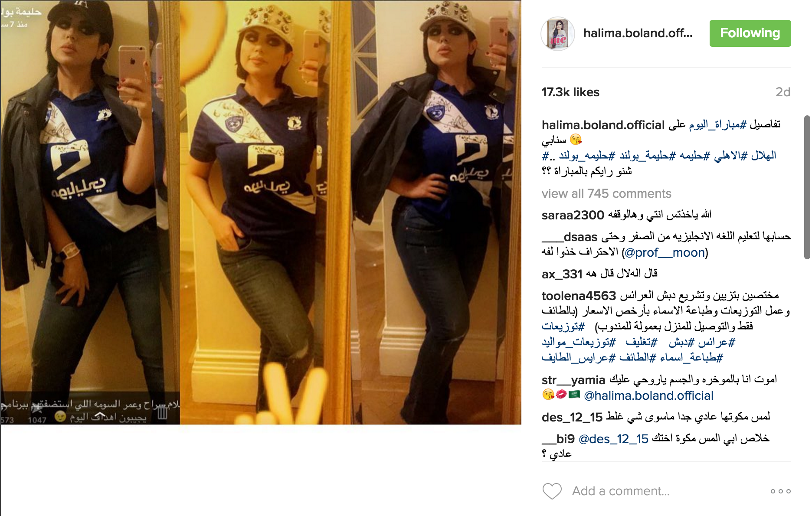Open commenter toolena4563 profile
The width and height of the screenshot is (812, 516).
pos(579,296)
